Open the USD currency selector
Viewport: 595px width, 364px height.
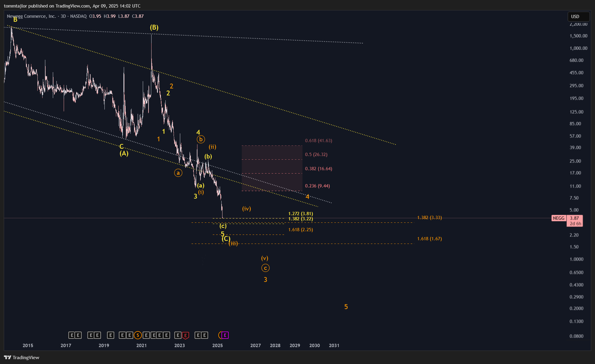pos(578,16)
